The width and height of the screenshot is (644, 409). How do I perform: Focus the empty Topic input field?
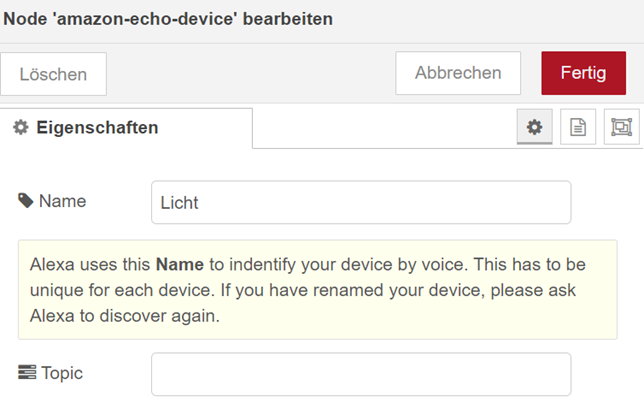pos(360,374)
